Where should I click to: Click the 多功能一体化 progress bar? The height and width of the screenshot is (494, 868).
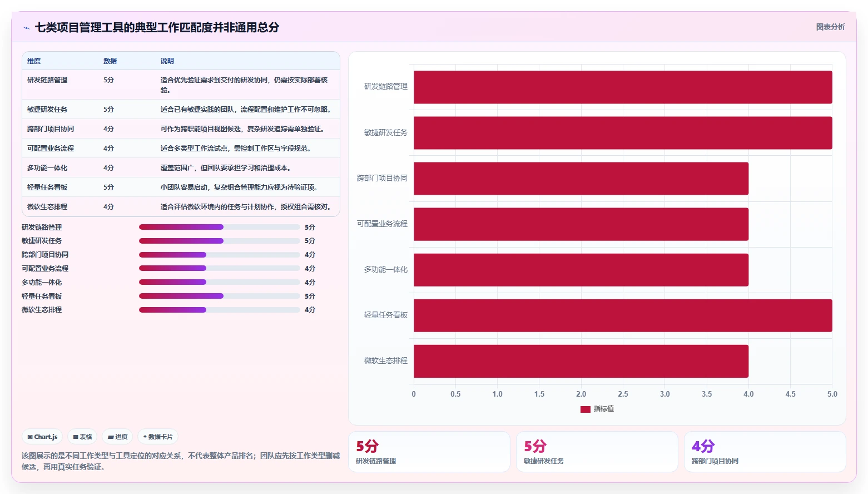coord(220,282)
